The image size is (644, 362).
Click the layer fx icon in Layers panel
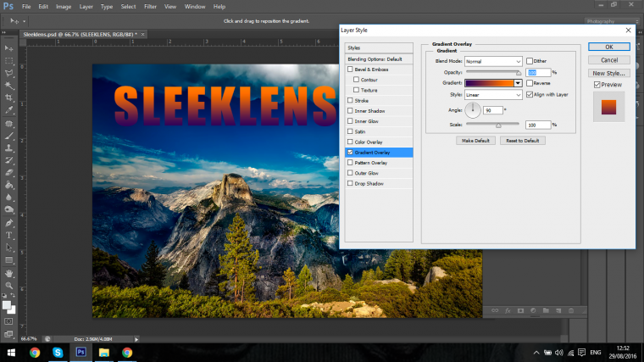[x=508, y=310]
